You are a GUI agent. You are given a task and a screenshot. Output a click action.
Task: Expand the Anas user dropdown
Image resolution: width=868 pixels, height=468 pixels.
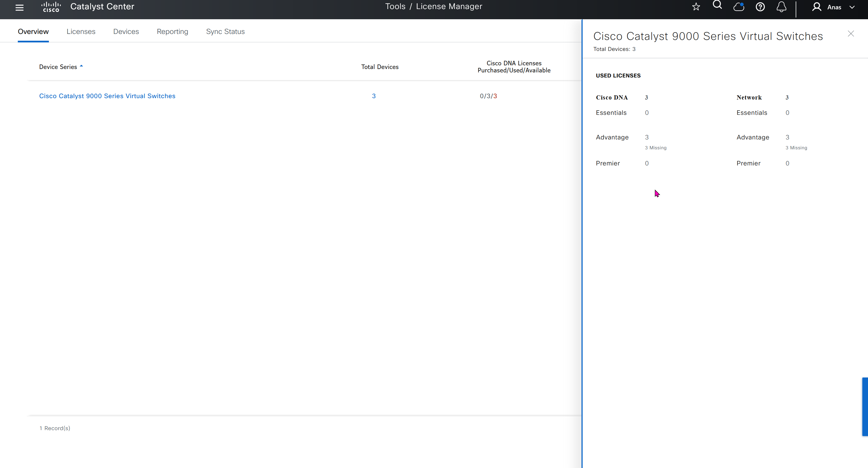point(852,7)
